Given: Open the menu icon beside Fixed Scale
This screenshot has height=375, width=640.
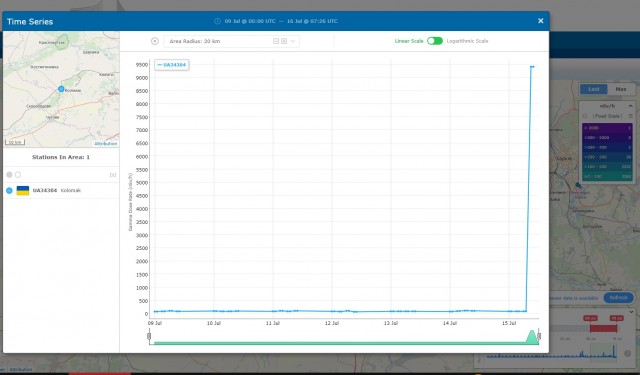Looking at the screenshot, I should pyautogui.click(x=630, y=116).
